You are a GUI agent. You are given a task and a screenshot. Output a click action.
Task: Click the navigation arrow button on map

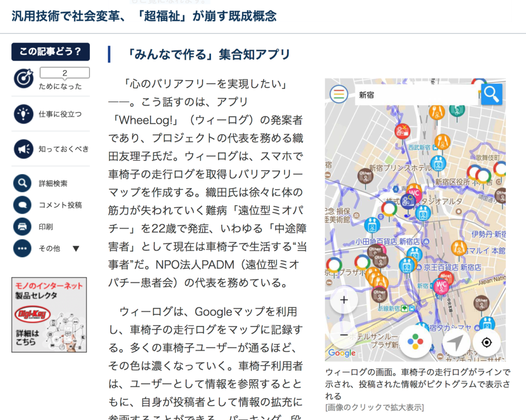click(x=456, y=342)
